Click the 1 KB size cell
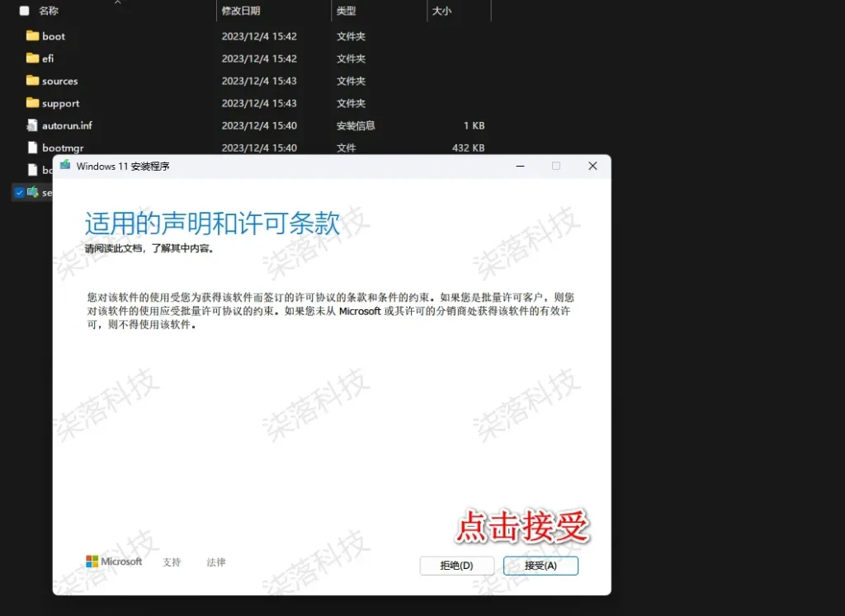This screenshot has width=845, height=616. pyautogui.click(x=474, y=125)
